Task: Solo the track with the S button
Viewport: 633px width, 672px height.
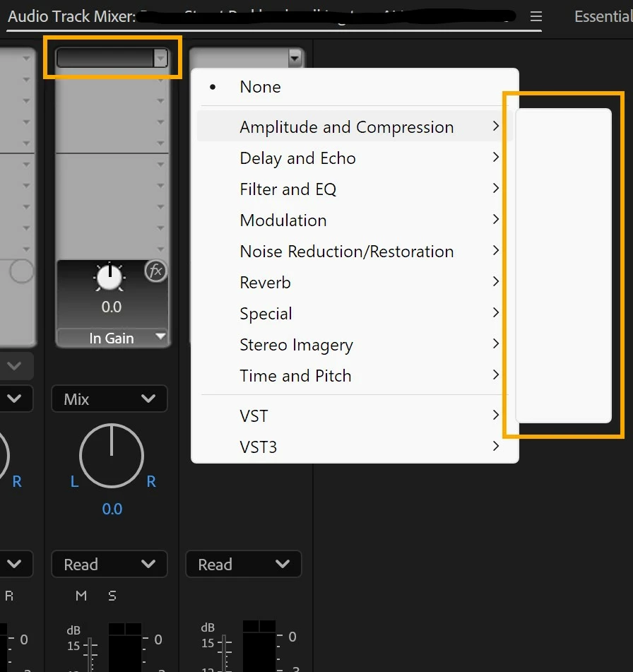Action: [112, 596]
